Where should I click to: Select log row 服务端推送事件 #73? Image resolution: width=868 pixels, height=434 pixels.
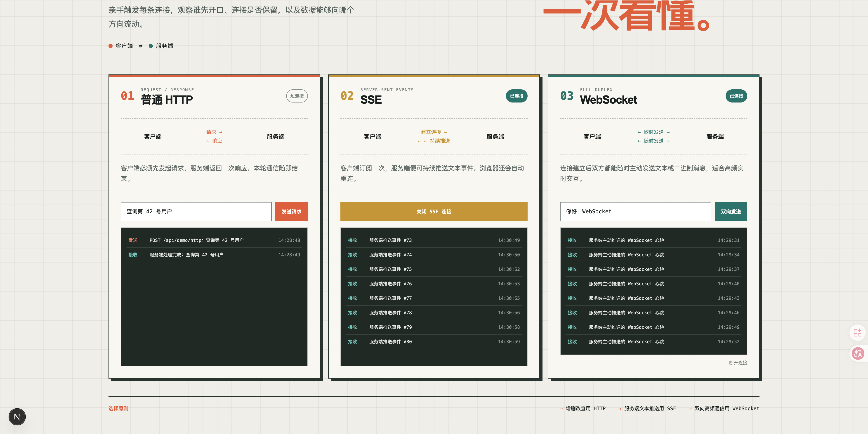tap(434, 241)
